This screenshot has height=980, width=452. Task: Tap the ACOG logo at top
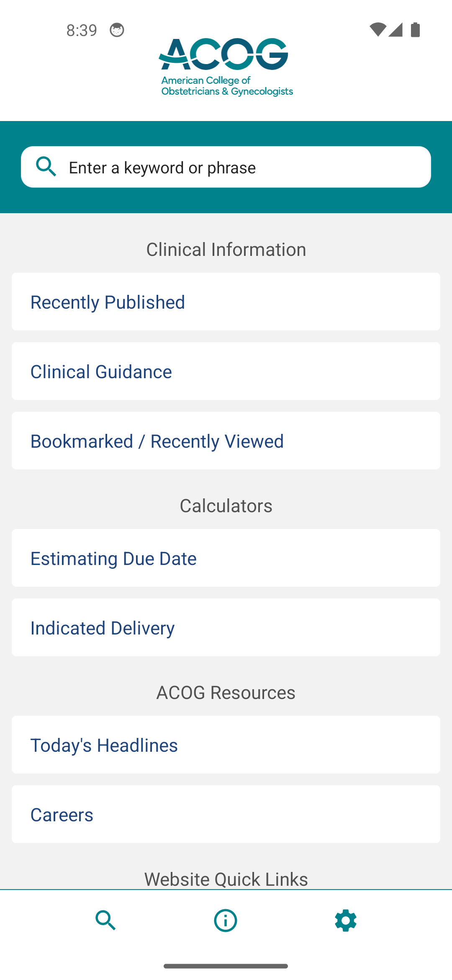(226, 67)
